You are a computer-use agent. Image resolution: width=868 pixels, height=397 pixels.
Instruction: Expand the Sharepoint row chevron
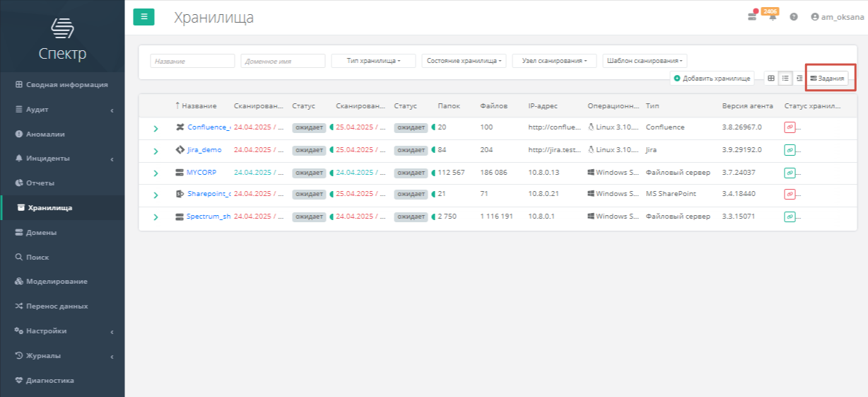click(x=156, y=196)
